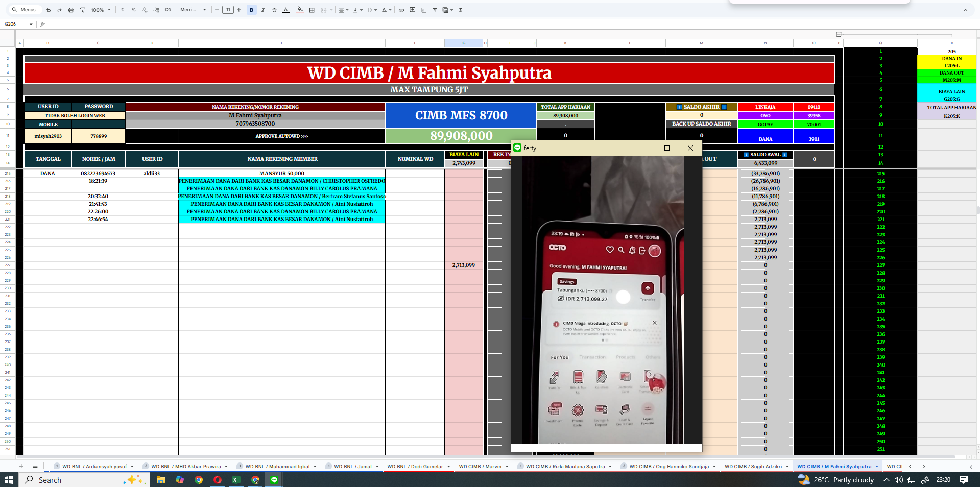Click the Undo arrow in the toolbar

click(49, 10)
